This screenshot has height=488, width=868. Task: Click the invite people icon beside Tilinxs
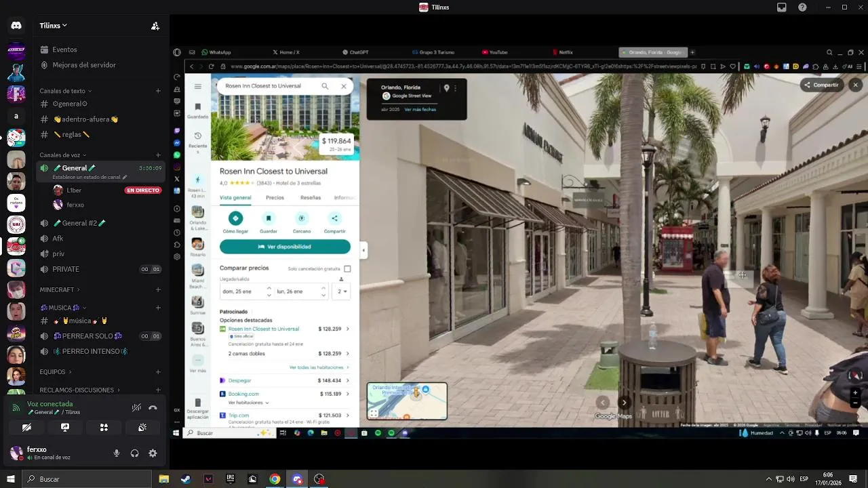(155, 26)
